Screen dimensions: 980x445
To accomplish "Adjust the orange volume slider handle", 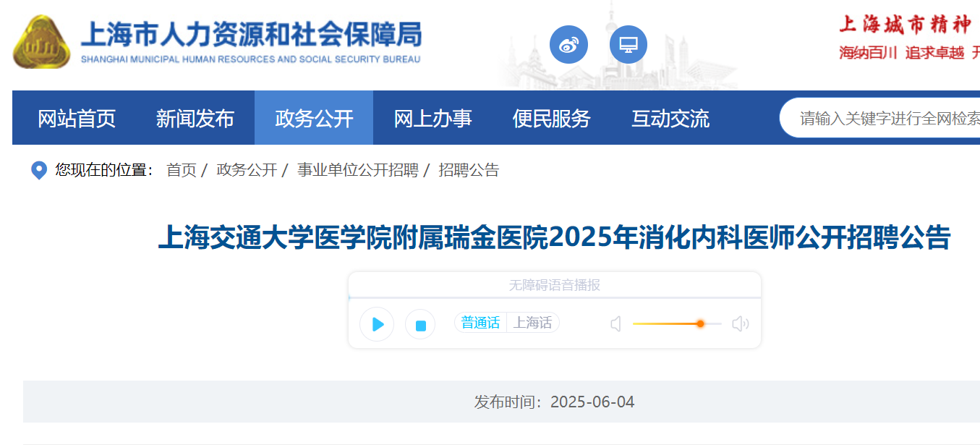I will click(700, 323).
